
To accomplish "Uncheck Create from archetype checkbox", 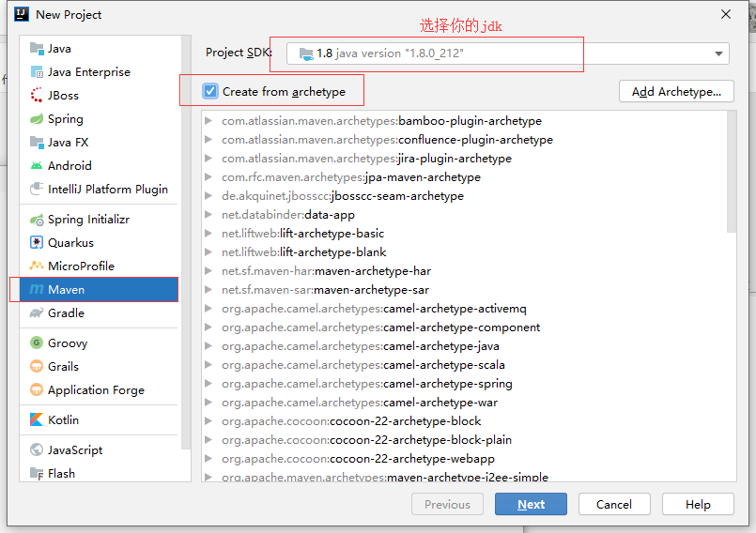I will [210, 91].
